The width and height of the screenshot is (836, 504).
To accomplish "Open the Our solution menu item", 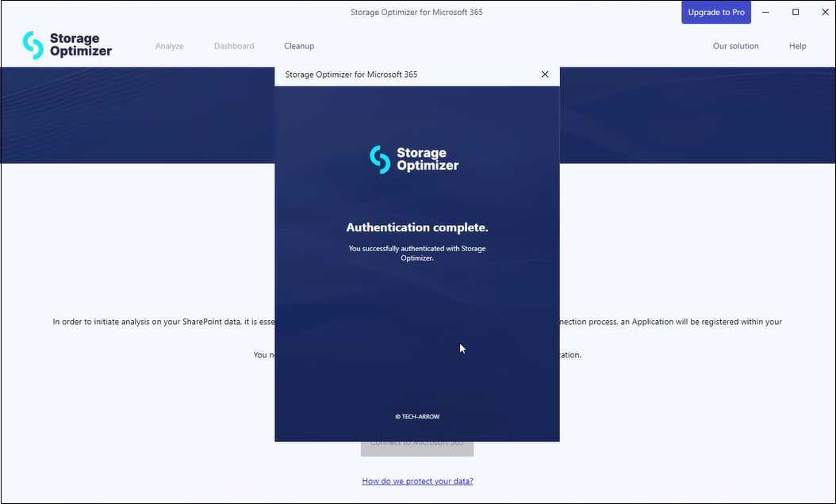I will (736, 46).
